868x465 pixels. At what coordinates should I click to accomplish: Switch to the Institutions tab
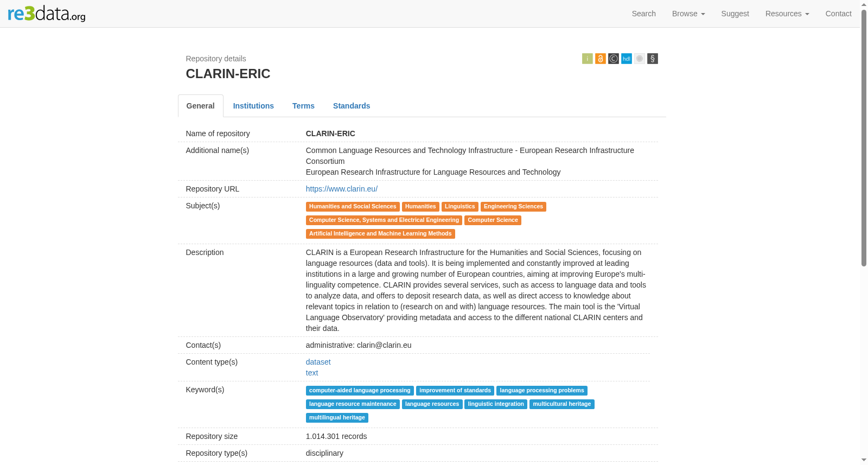pos(253,106)
